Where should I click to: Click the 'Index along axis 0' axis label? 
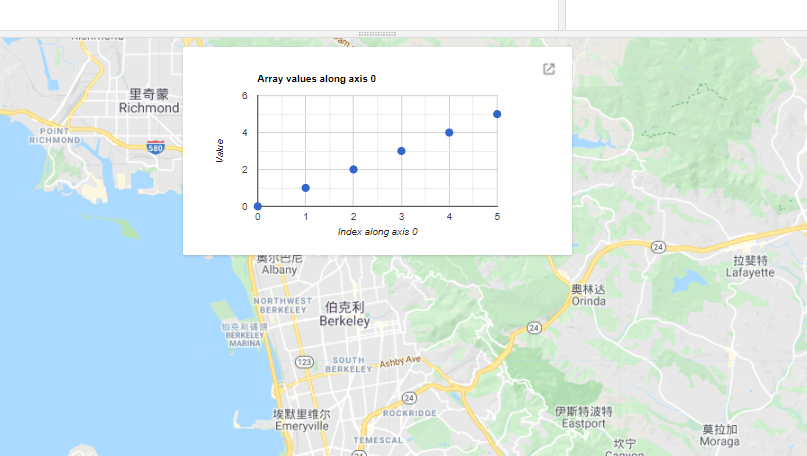pos(377,232)
